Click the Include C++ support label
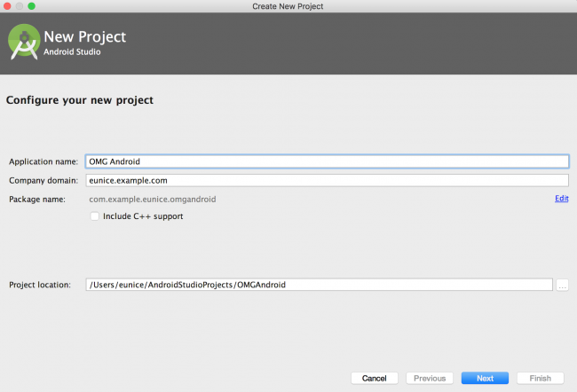Viewport: 577px width, 392px height. (x=143, y=216)
